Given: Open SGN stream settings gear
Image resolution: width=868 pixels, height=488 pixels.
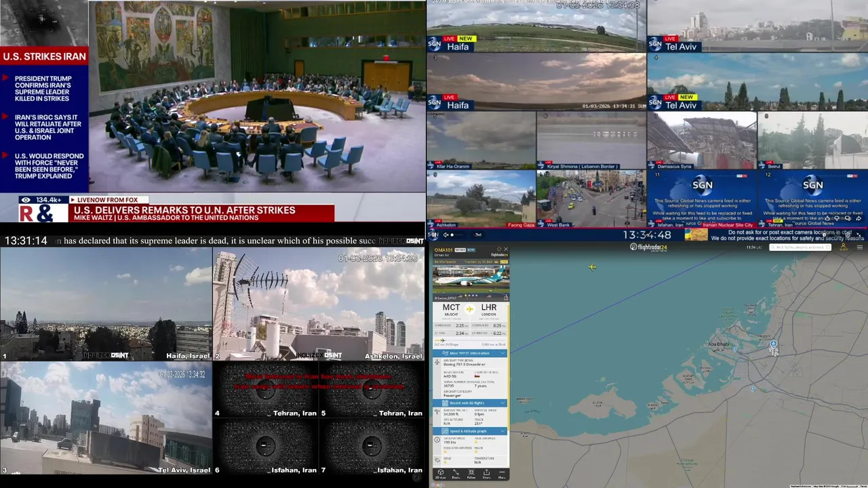Looking at the screenshot, I should tap(848, 235).
